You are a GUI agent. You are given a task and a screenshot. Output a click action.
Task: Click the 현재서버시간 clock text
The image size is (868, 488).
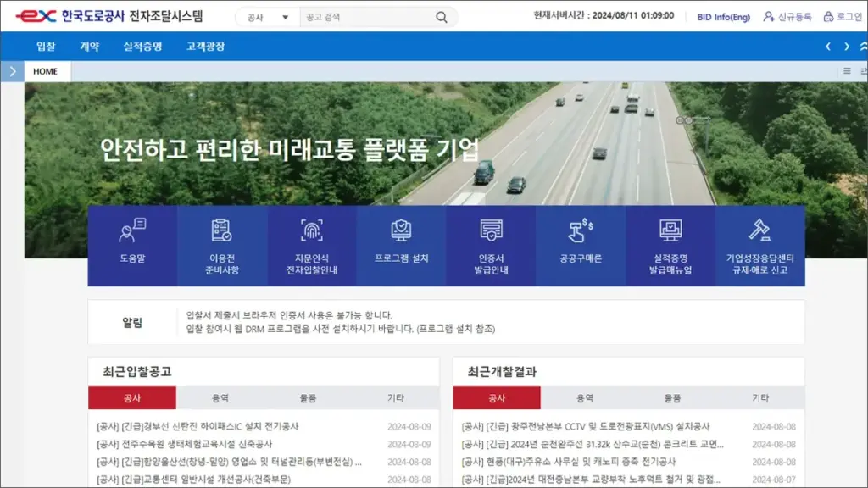604,16
